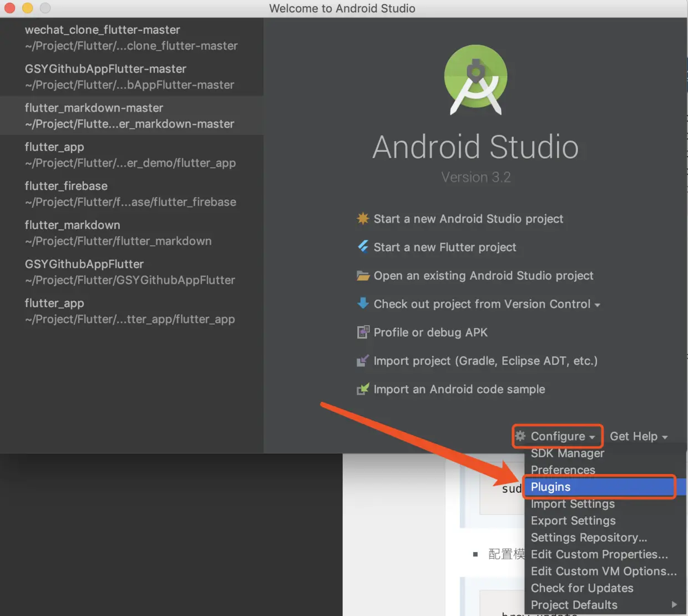The image size is (688, 616).
Task: Open the Get Help dropdown
Action: point(639,436)
